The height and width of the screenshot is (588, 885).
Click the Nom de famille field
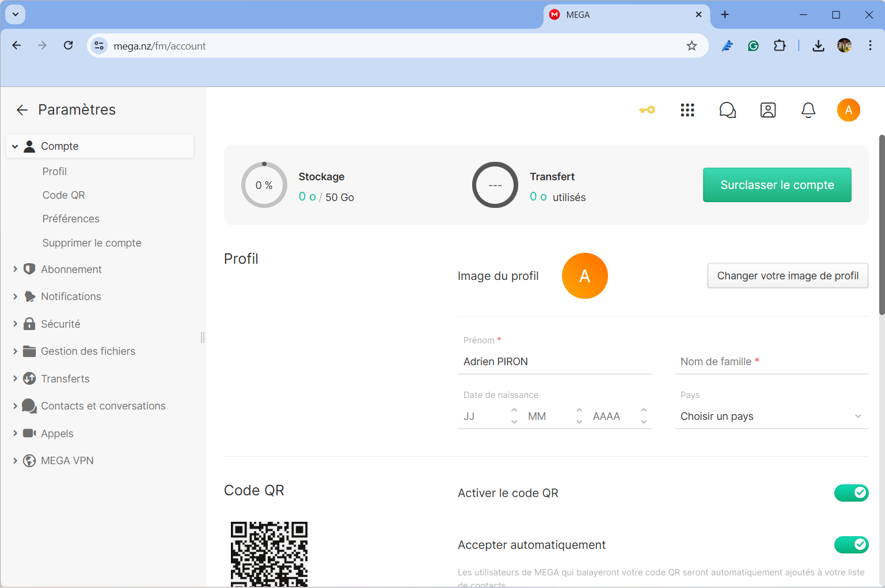(x=770, y=362)
